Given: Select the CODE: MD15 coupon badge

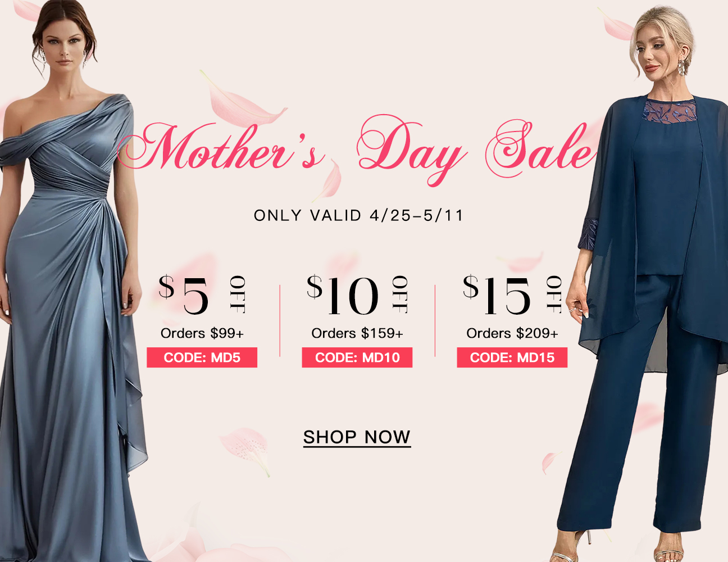Looking at the screenshot, I should 512,357.
